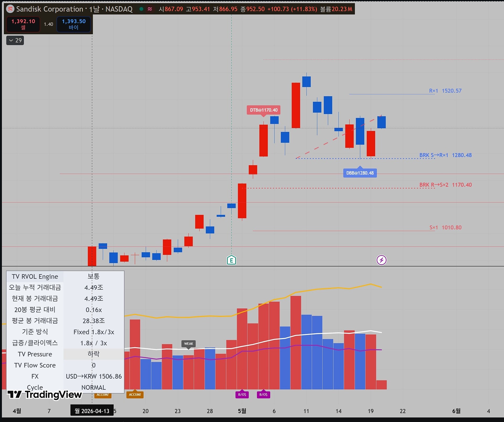The width and height of the screenshot is (504, 422).
Task: Click the 28 date on the time axis
Action: [210, 411]
